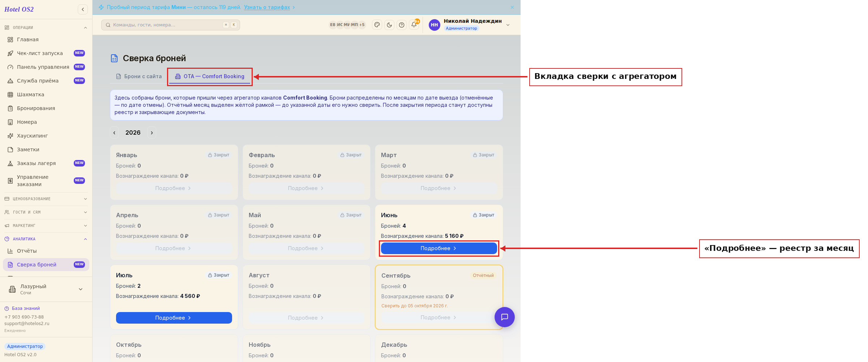Collapse the АНАЛИТИКА section
The image size is (868, 362).
coord(46,239)
